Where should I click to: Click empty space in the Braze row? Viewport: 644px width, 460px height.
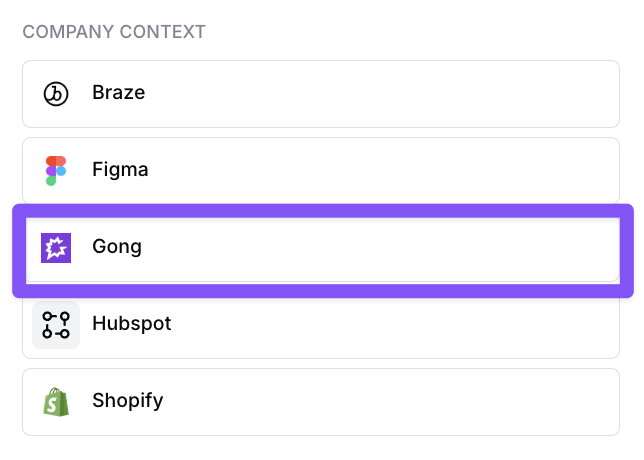point(450,94)
